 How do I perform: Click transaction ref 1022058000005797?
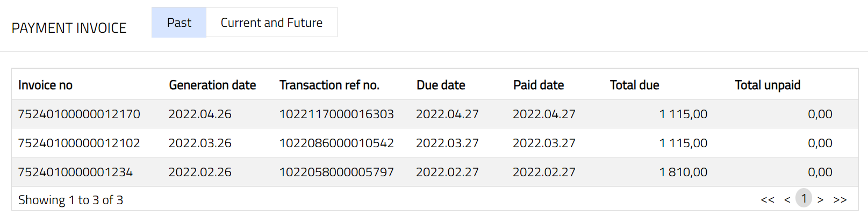(x=336, y=172)
